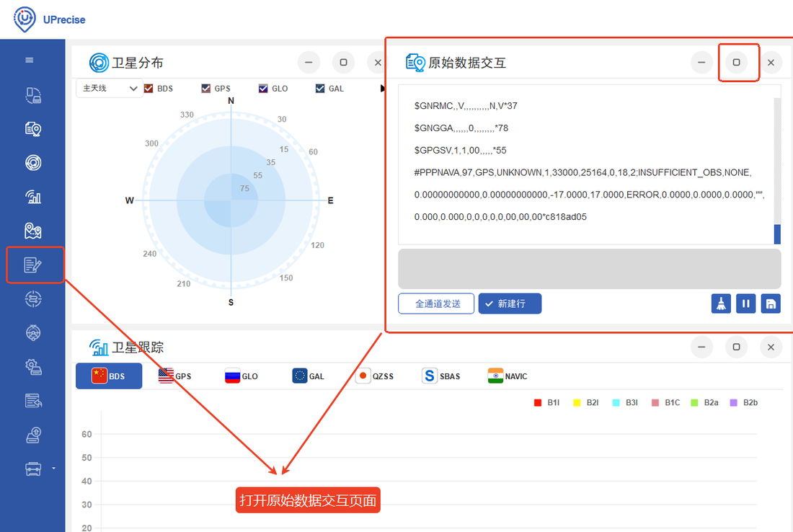Toggle the GLO checkbox in satellite distribution
The image size is (793, 532).
click(x=263, y=89)
